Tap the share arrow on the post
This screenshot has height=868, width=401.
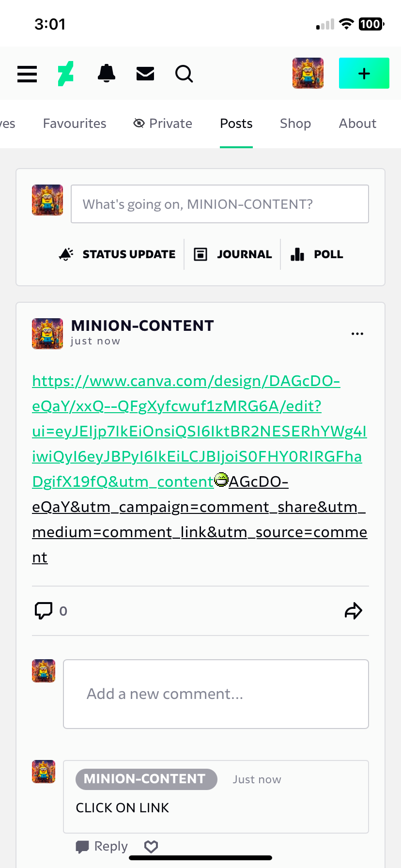coord(354,611)
